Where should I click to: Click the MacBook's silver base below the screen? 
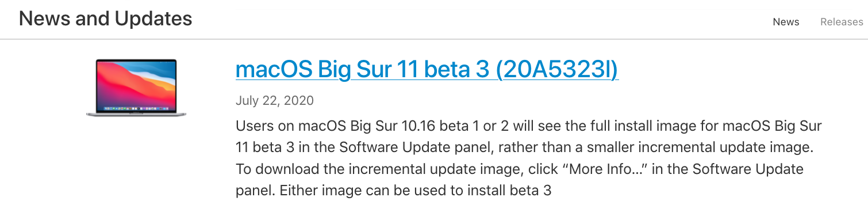[136, 114]
